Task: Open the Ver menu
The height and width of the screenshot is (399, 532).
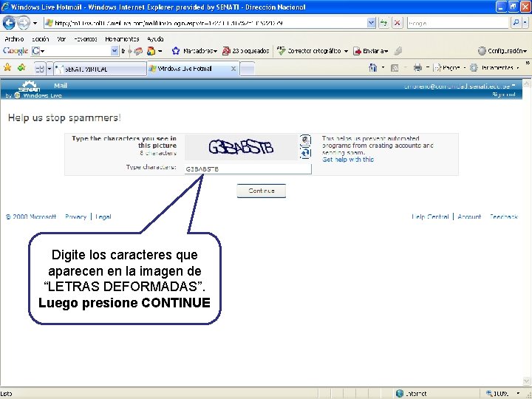Action: (61, 39)
